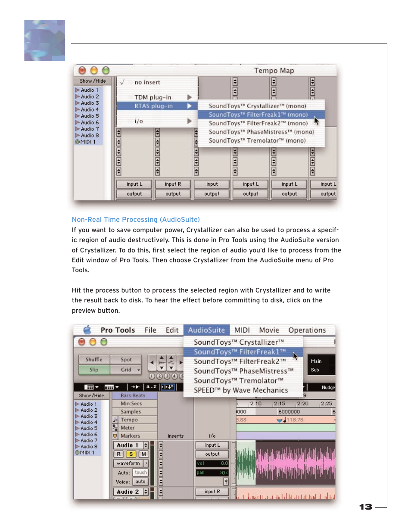
Task: Expand the i/o submenu
Action: click(x=157, y=121)
